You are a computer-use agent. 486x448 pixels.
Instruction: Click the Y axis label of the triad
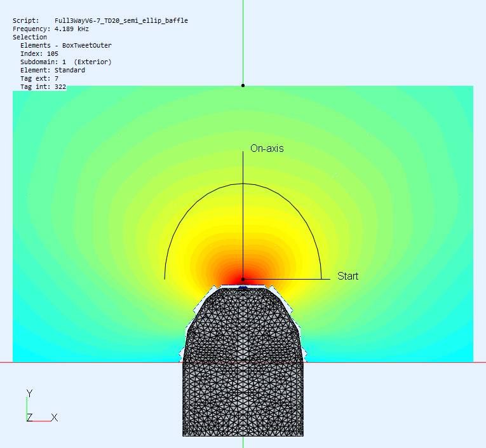[x=29, y=393]
